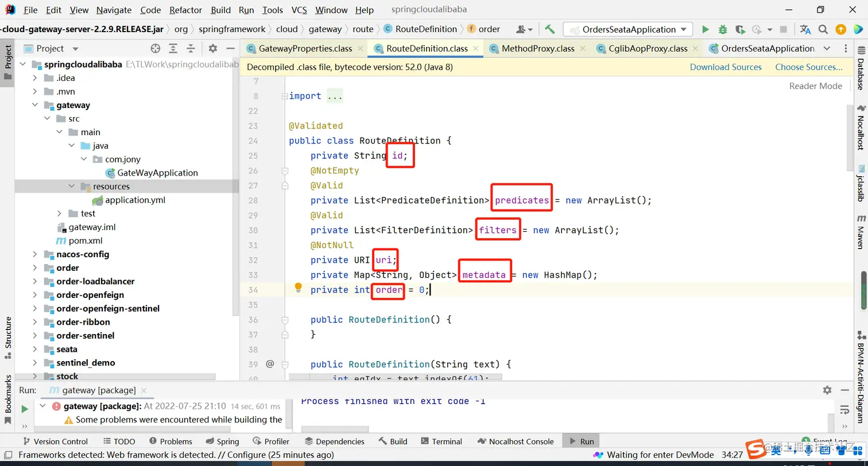This screenshot has width=868, height=466.
Task: Click the yellow intention lightbulb on line 34
Action: tap(299, 288)
